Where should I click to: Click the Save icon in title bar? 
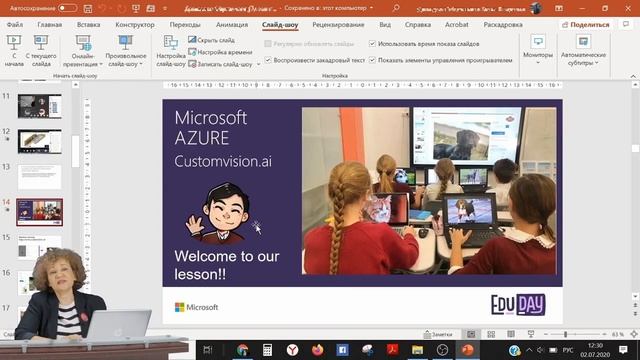[87, 8]
